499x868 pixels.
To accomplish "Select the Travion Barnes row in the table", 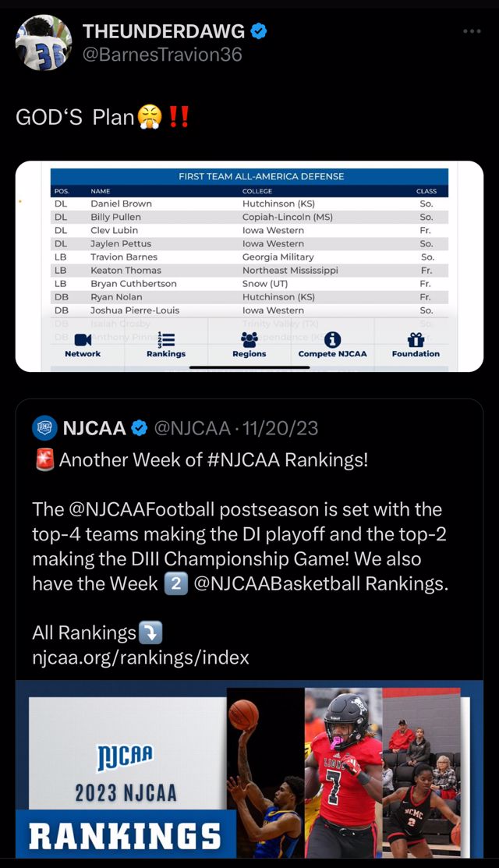I will pyautogui.click(x=249, y=257).
